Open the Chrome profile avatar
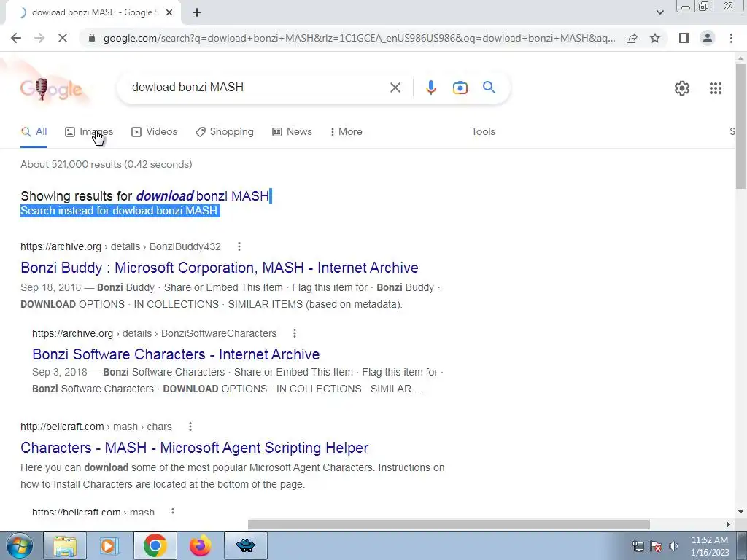The image size is (747, 560). coord(708,38)
